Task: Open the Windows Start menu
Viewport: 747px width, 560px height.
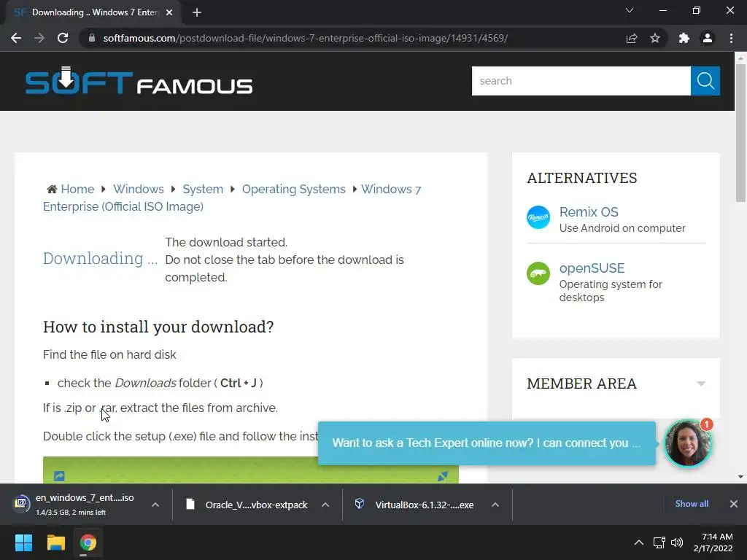Action: pyautogui.click(x=23, y=542)
